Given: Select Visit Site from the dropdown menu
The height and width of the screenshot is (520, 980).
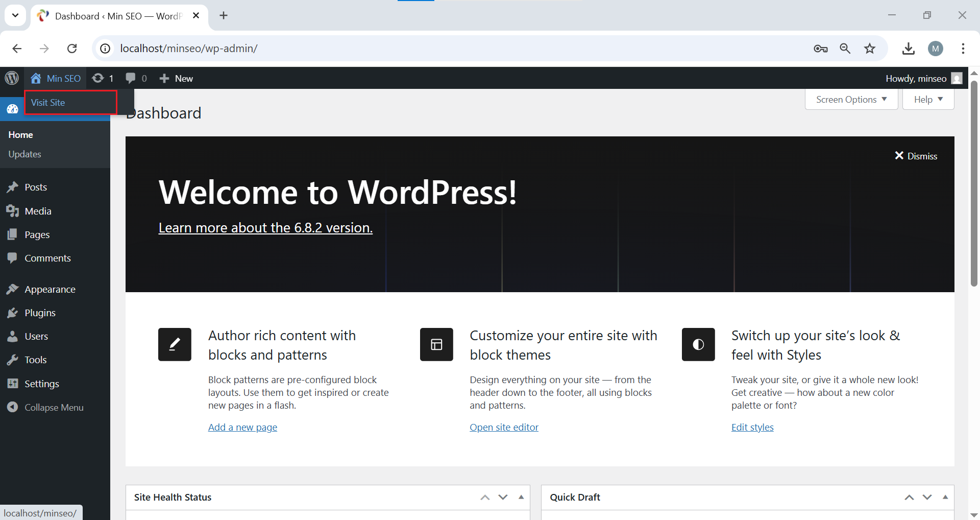Looking at the screenshot, I should tap(48, 103).
